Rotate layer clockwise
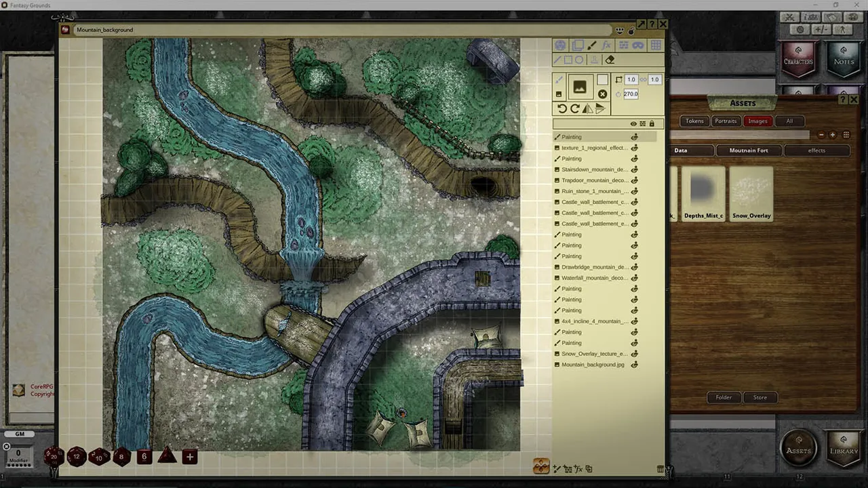This screenshot has width=868, height=488. coord(574,108)
